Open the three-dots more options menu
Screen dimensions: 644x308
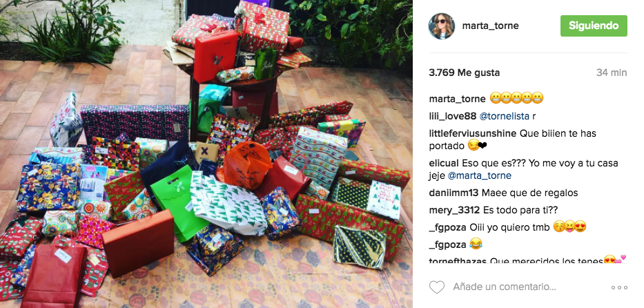point(619,287)
